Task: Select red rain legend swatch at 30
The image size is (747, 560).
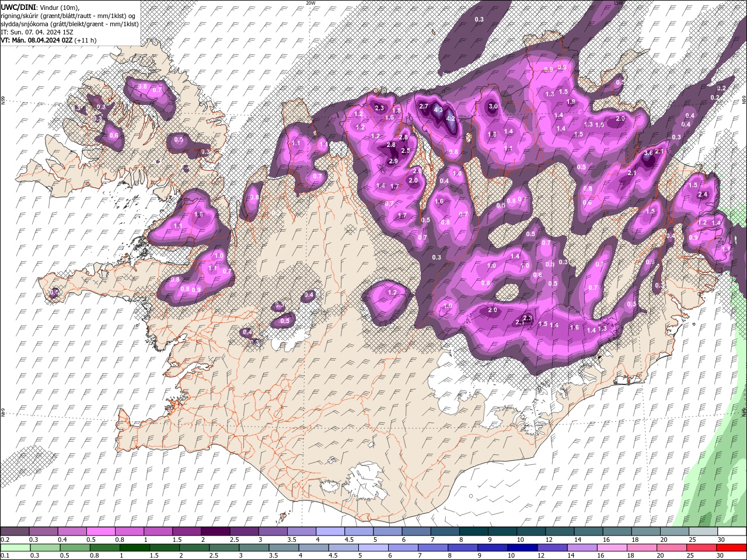Action: click(x=731, y=548)
